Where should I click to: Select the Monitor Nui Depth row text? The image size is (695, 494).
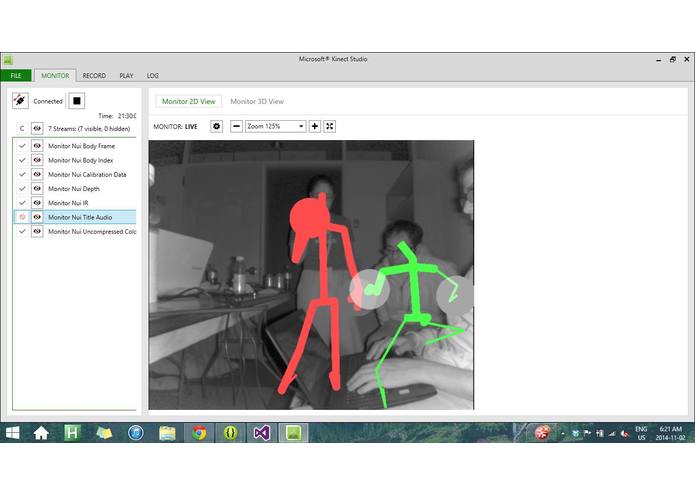[x=74, y=188]
